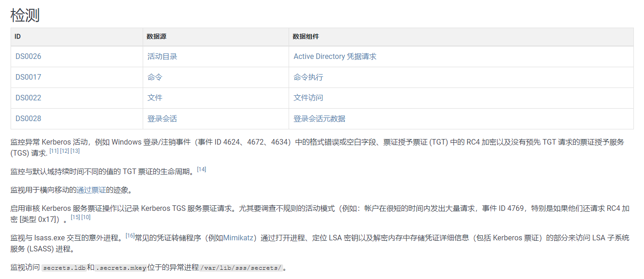This screenshot has height=279, width=644.
Task: Click the DS0017 ID link
Action: tap(28, 77)
